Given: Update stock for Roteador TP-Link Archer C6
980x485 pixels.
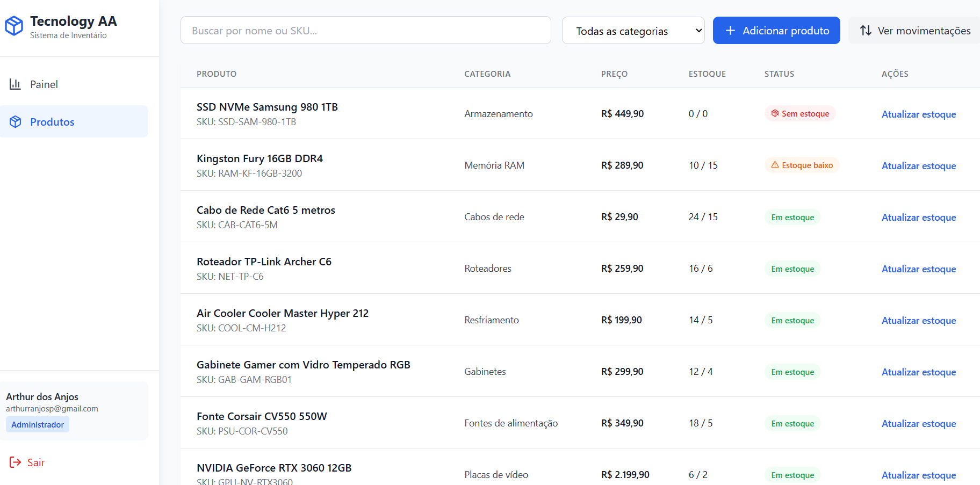Looking at the screenshot, I should pos(918,269).
